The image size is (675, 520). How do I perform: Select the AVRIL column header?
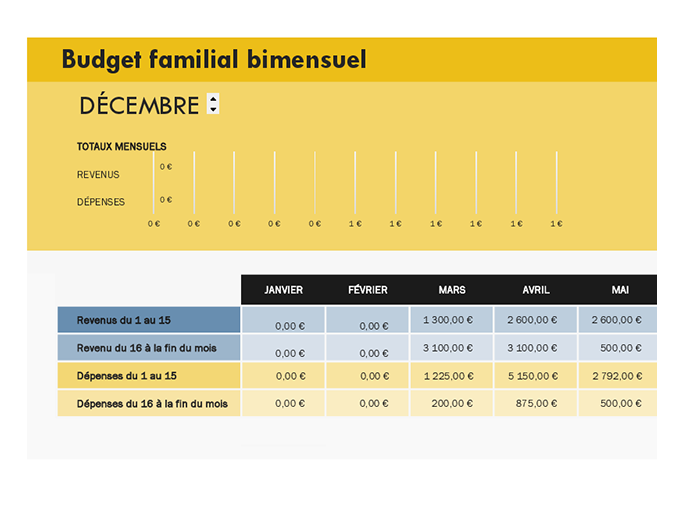(536, 290)
